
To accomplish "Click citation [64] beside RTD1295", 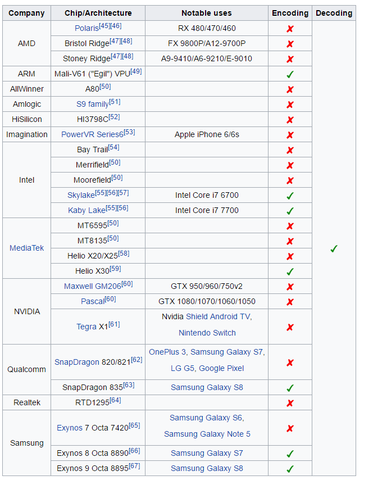I will point(115,400).
